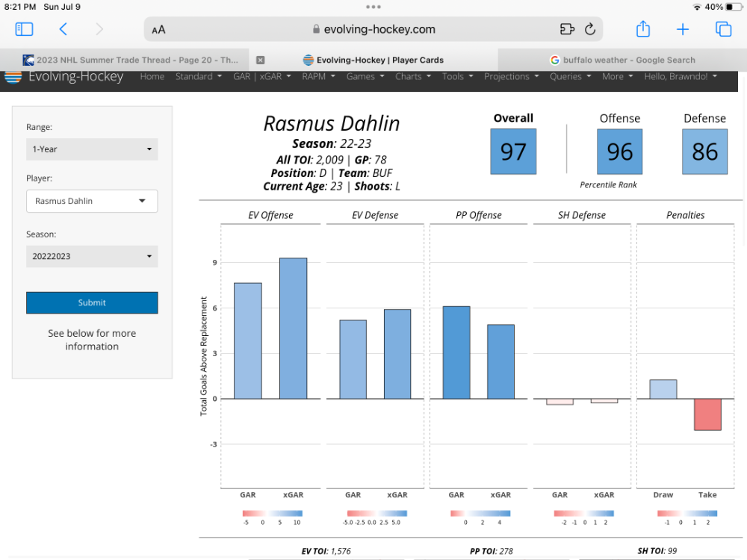The image size is (747, 560).
Task: Click the 'EV TOI: 1,576' text
Action: tap(326, 551)
